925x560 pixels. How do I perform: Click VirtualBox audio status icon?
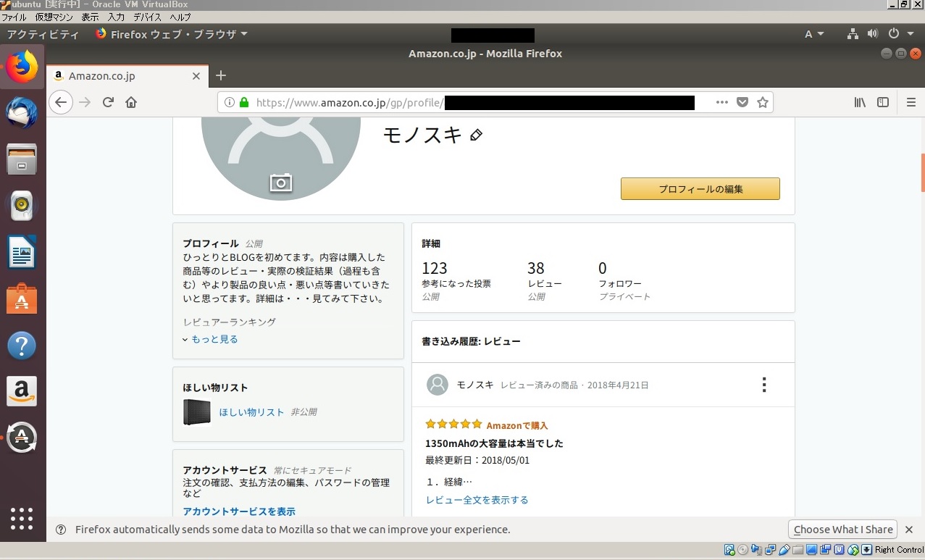click(x=756, y=550)
